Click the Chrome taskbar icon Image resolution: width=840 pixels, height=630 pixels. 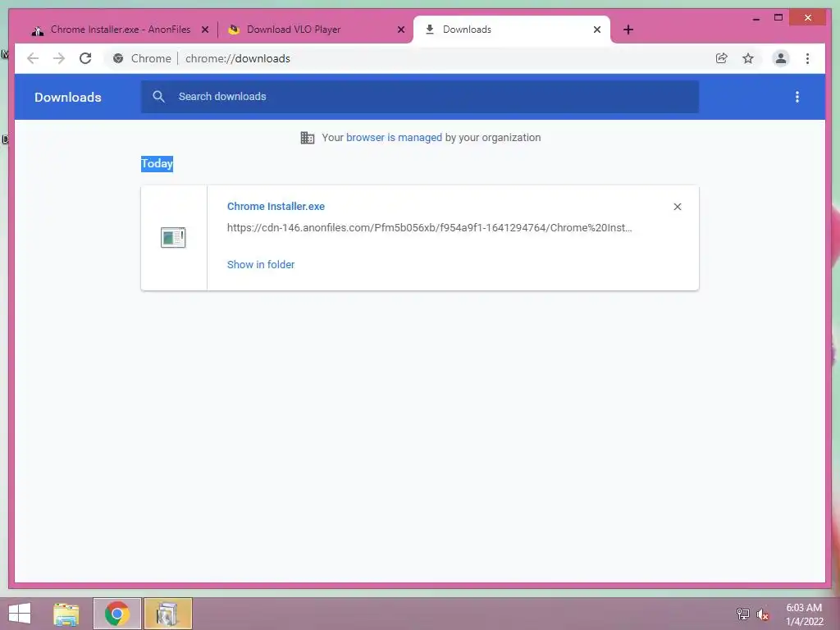(x=116, y=614)
